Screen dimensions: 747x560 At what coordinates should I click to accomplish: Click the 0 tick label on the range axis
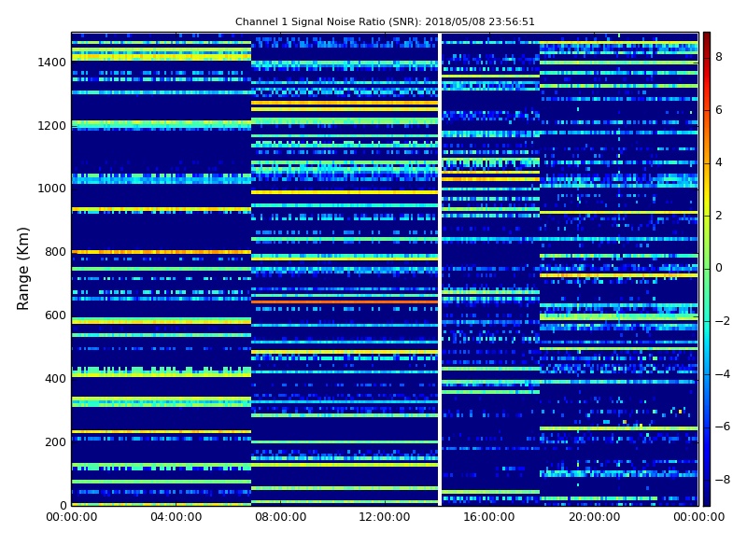[63, 505]
